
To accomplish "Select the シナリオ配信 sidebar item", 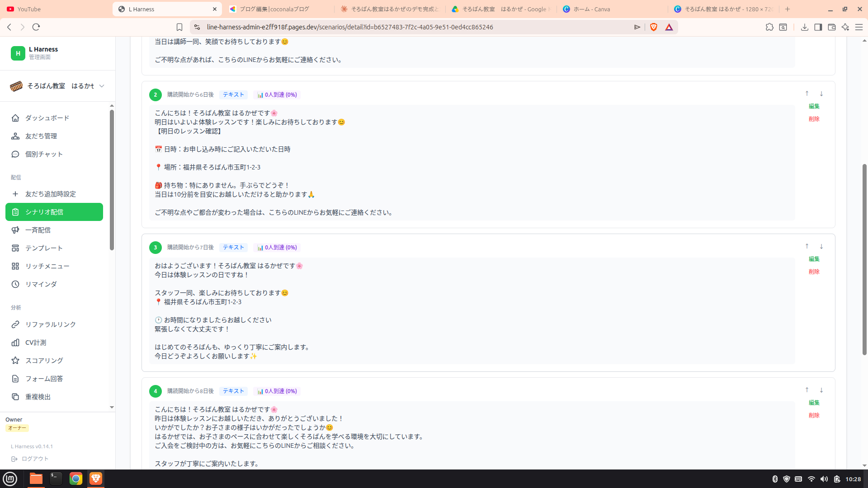I will point(54,212).
